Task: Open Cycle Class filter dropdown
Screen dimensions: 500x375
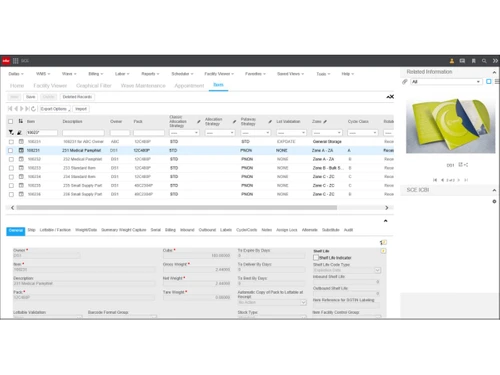Action: (363, 133)
